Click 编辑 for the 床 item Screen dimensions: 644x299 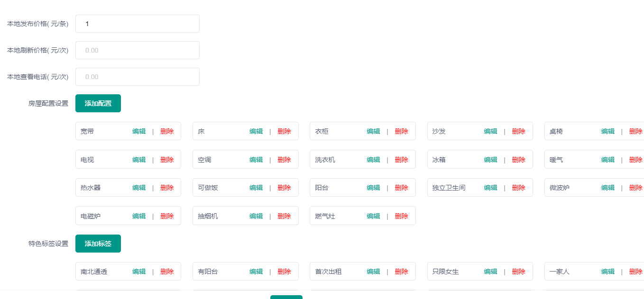[x=256, y=131]
